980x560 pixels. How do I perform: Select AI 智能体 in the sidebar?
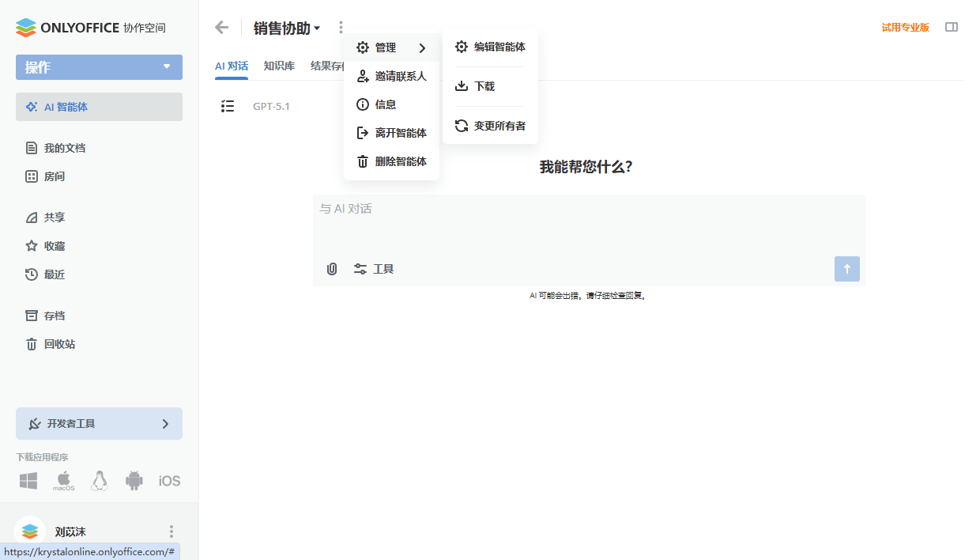pyautogui.click(x=67, y=106)
